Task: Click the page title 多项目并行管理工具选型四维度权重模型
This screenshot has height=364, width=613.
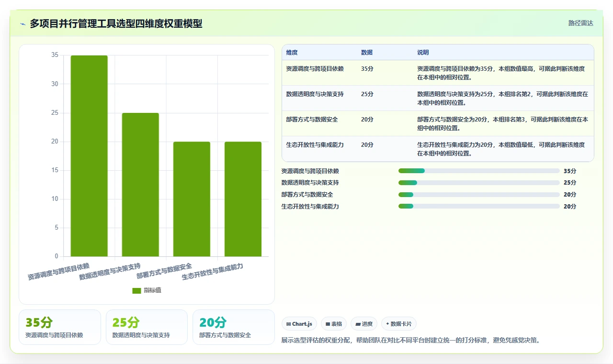Action: tap(116, 24)
